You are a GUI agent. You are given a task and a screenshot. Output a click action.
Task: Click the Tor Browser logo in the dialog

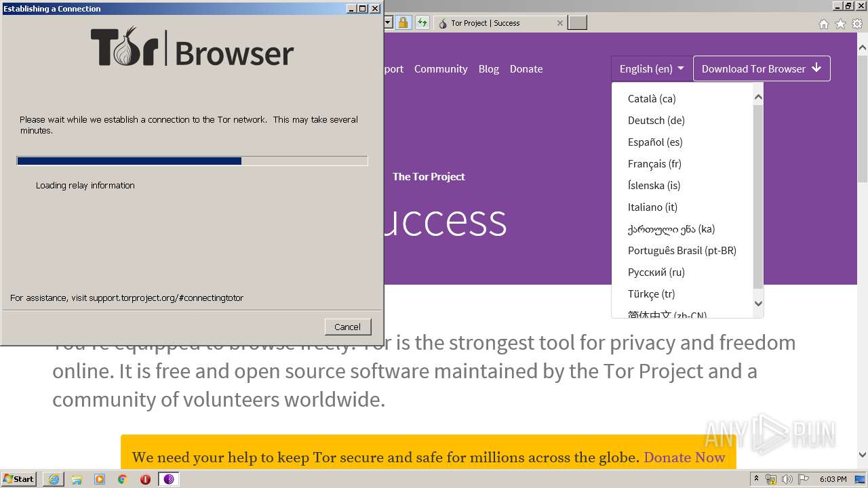coord(192,47)
